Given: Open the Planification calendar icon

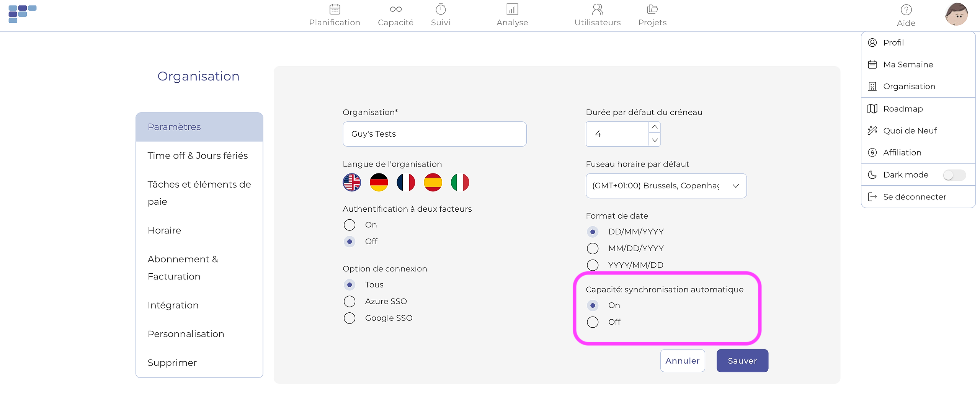Looking at the screenshot, I should pos(335,9).
